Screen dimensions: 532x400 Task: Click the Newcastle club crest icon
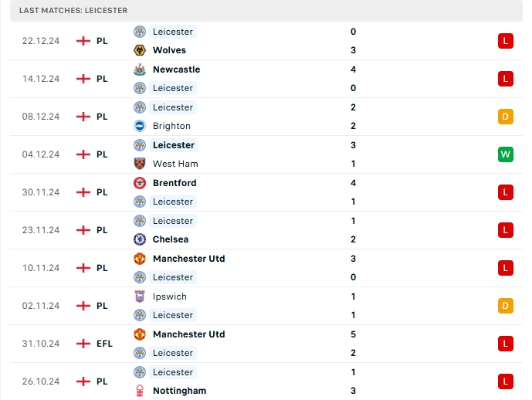(x=140, y=69)
